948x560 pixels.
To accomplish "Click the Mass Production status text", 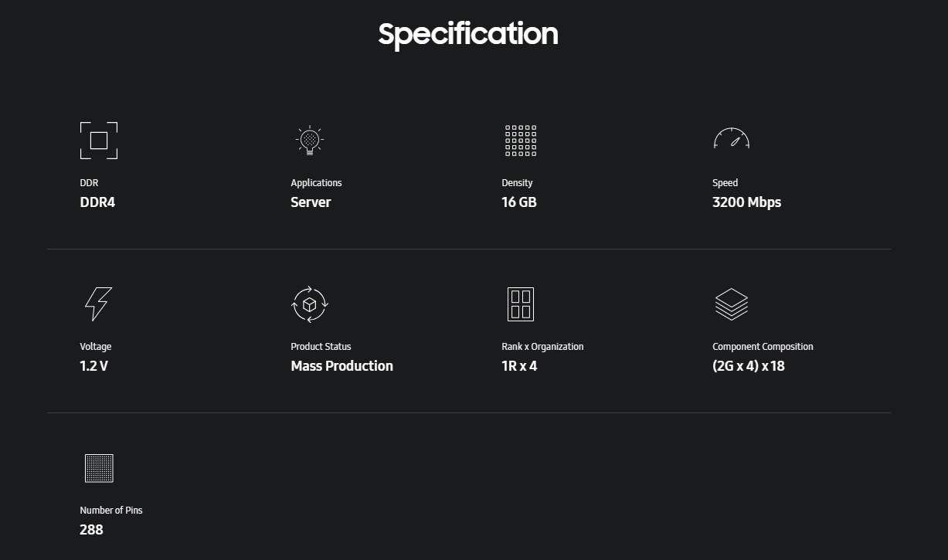I will [341, 366].
